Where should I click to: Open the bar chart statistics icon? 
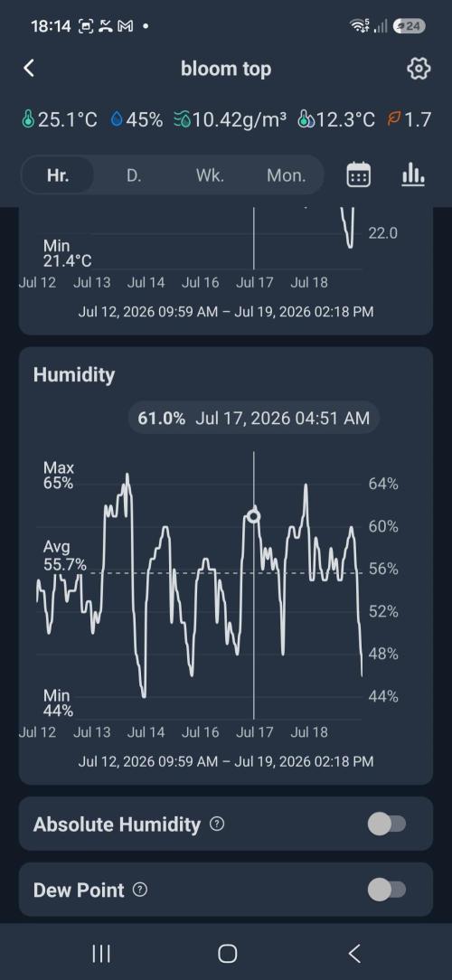(x=412, y=175)
